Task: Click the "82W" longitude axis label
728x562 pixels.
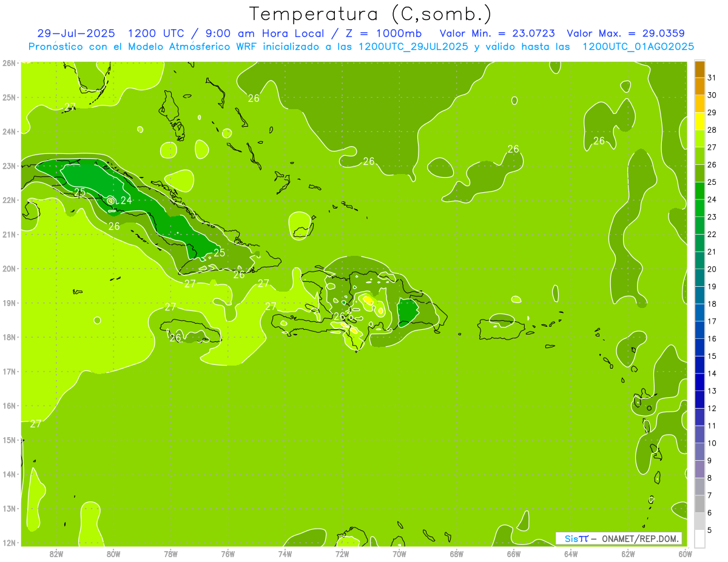Action: click(x=56, y=554)
